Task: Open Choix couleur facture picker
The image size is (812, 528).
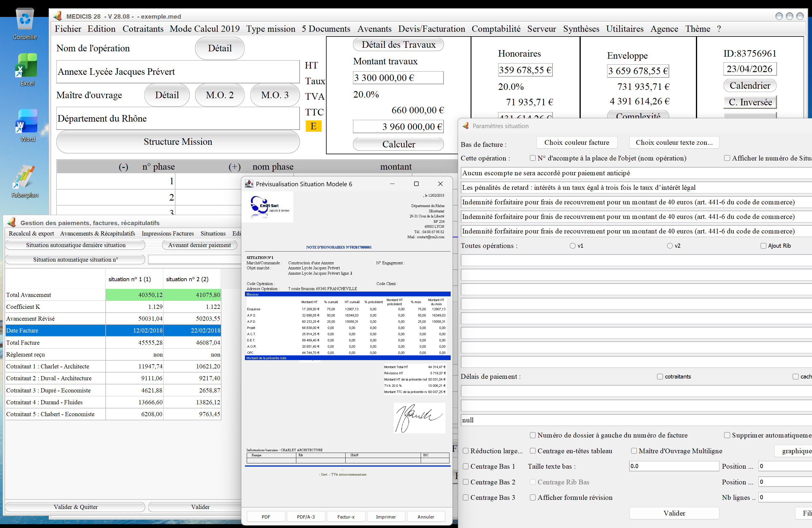Action: coord(576,142)
